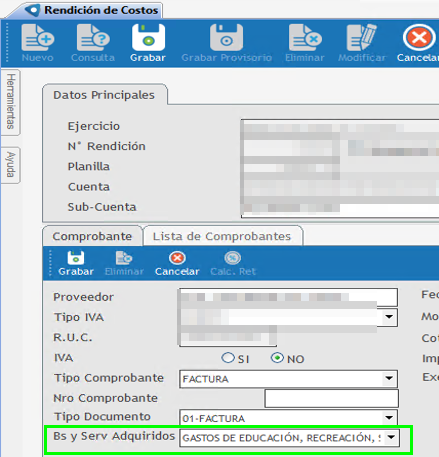Click the Proveedor input field
The width and height of the screenshot is (439, 457).
[x=288, y=297]
